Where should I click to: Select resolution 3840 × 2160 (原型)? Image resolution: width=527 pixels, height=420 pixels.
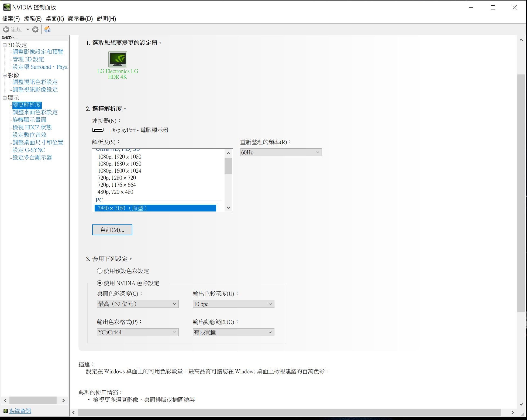click(155, 208)
